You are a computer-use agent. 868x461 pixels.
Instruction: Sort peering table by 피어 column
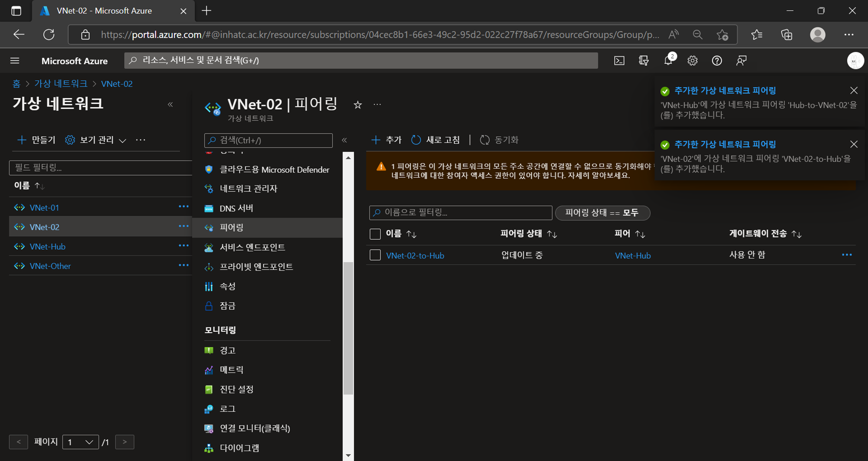[630, 234]
